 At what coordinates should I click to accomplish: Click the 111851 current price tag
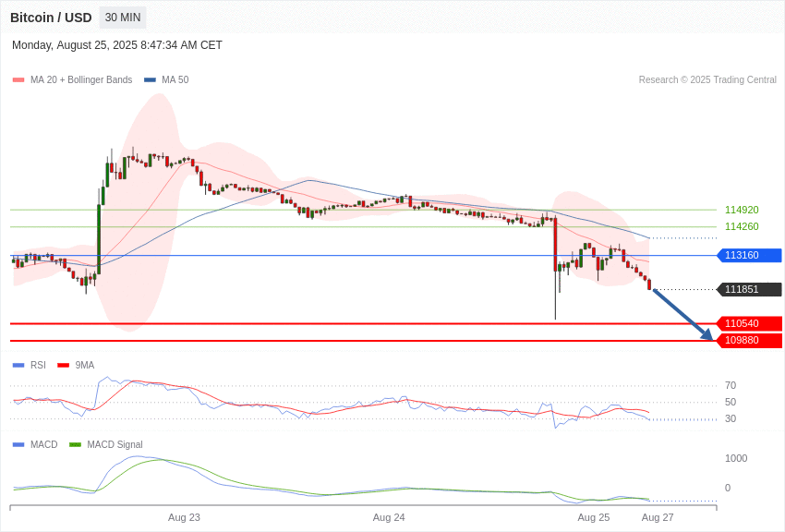pyautogui.click(x=750, y=289)
